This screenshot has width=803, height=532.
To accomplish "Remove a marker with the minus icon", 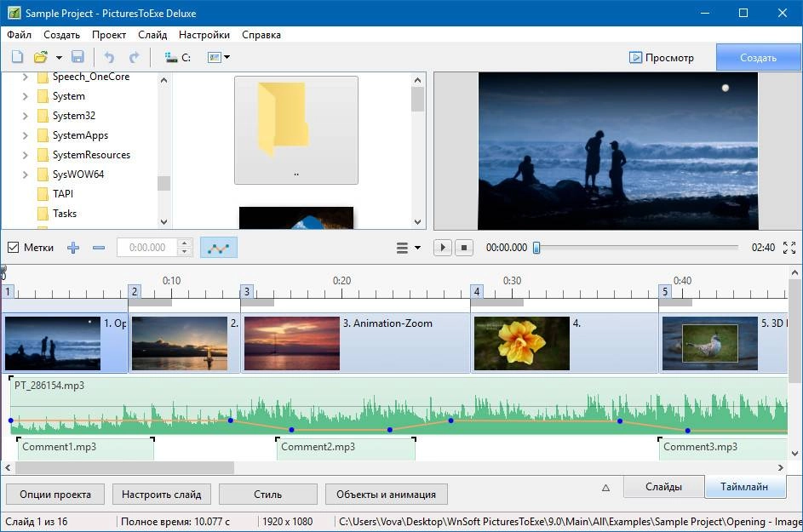I will click(99, 248).
